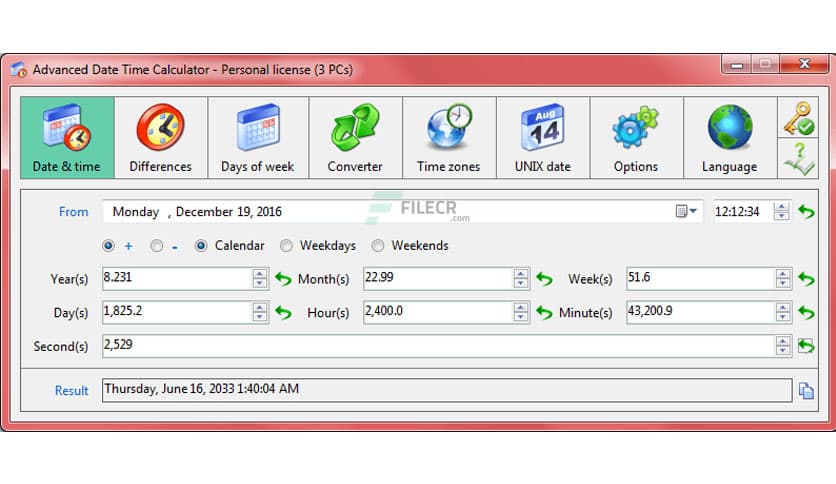
Task: Choose the Weekends radio option
Action: pos(377,246)
